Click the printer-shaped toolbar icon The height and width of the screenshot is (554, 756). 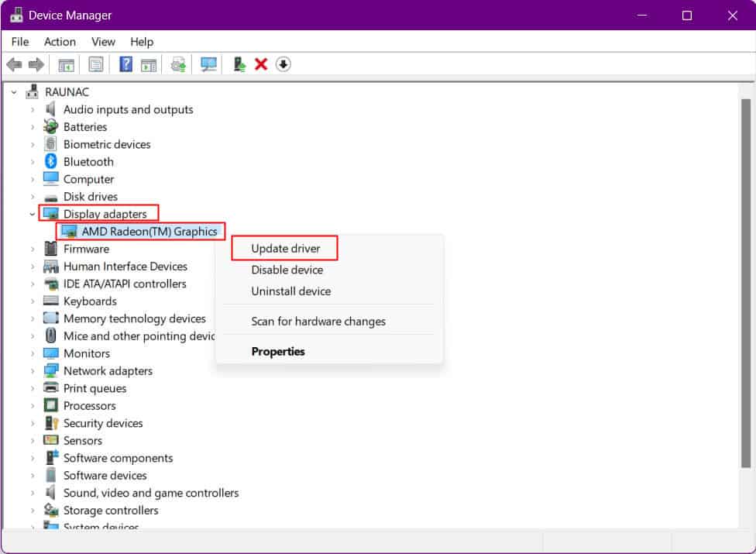click(x=178, y=64)
